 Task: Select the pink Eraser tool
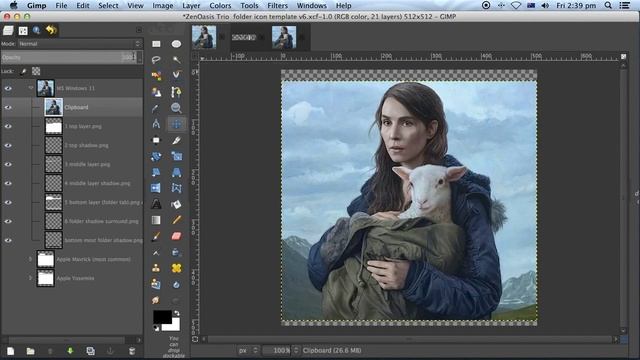176,236
